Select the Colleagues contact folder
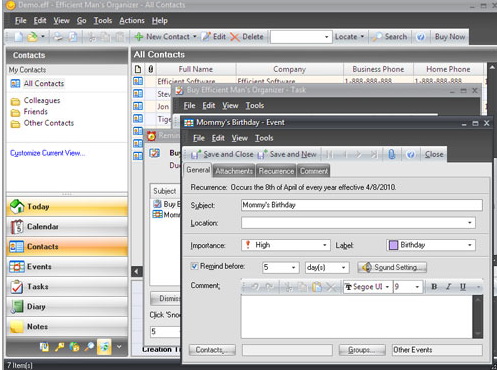 [x=42, y=100]
